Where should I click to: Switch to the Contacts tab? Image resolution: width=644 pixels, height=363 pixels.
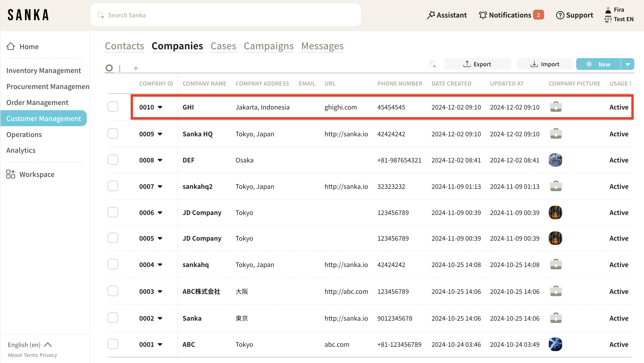(x=124, y=46)
